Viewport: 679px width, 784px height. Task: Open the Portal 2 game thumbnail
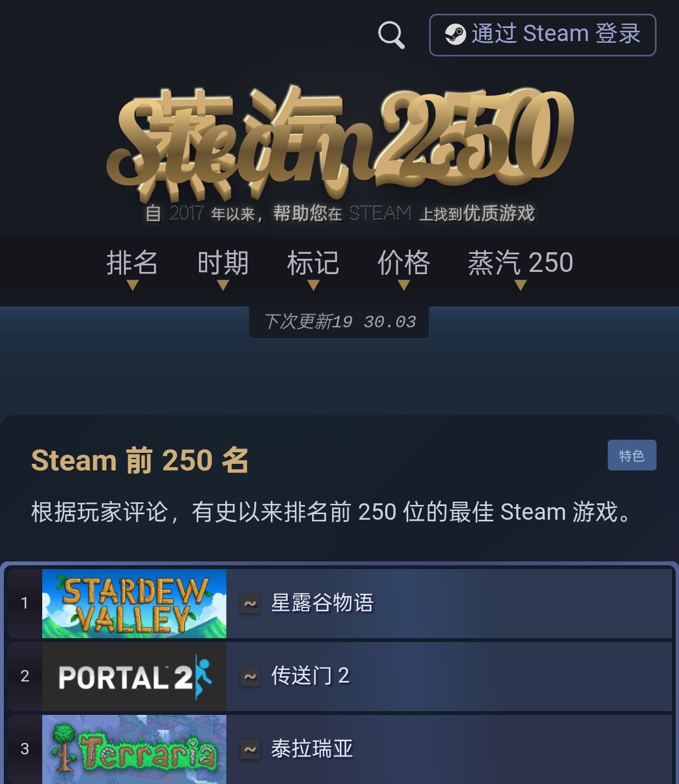[134, 677]
